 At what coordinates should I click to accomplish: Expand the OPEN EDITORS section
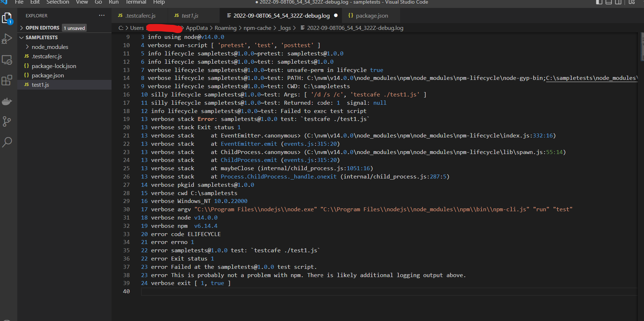pos(22,28)
